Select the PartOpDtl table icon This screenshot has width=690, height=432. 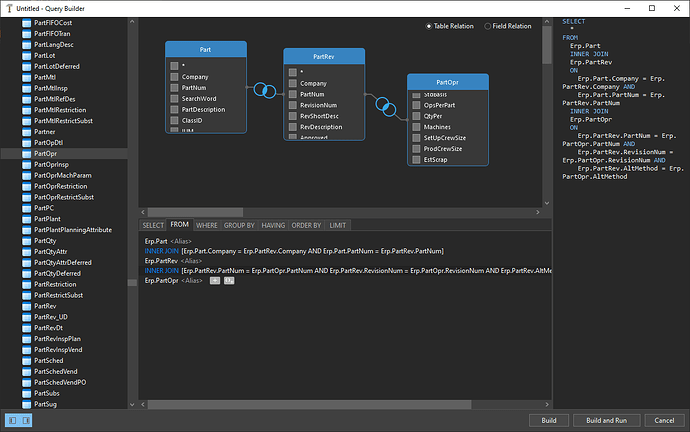click(x=26, y=143)
